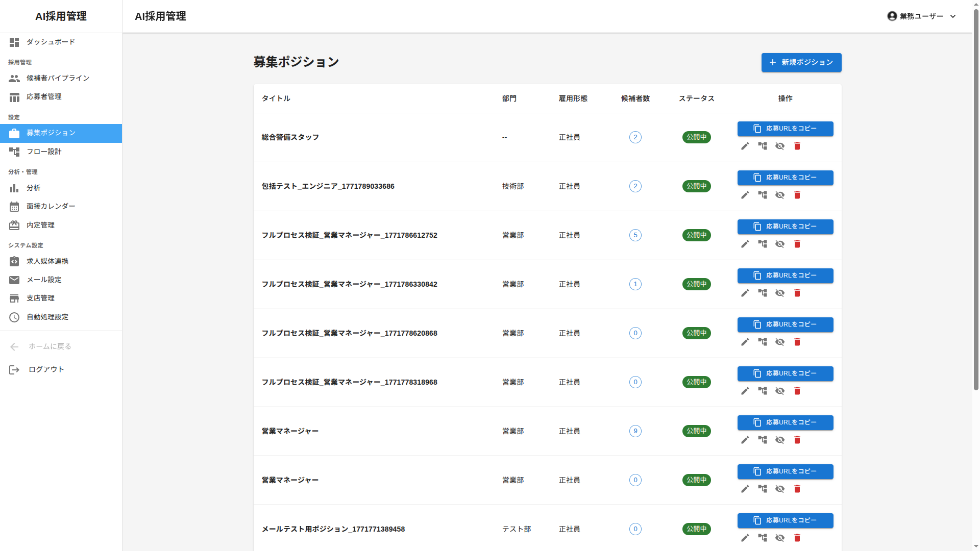Toggle eye-off icon on second 営業マネージャー row
This screenshot has width=980, height=551.
[x=780, y=489]
